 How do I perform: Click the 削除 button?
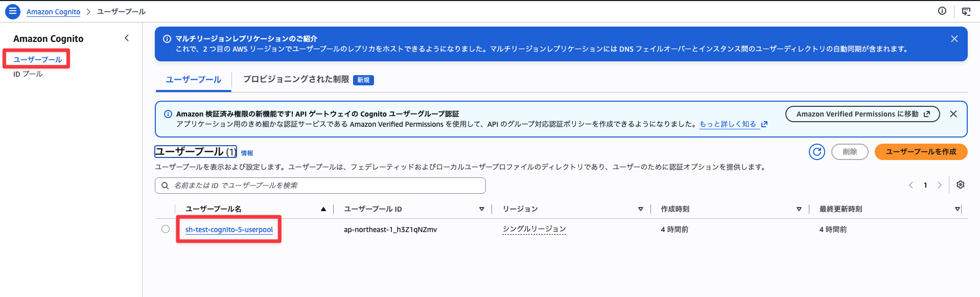tap(850, 152)
